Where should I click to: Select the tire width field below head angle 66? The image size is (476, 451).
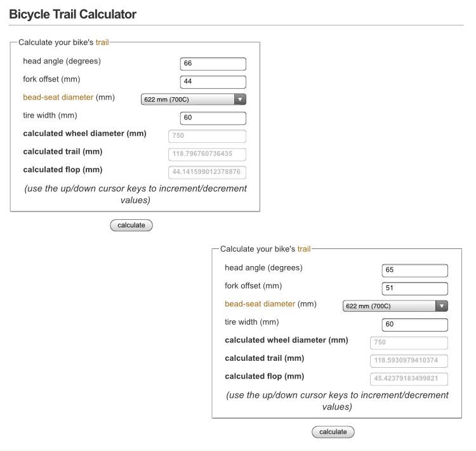click(213, 118)
